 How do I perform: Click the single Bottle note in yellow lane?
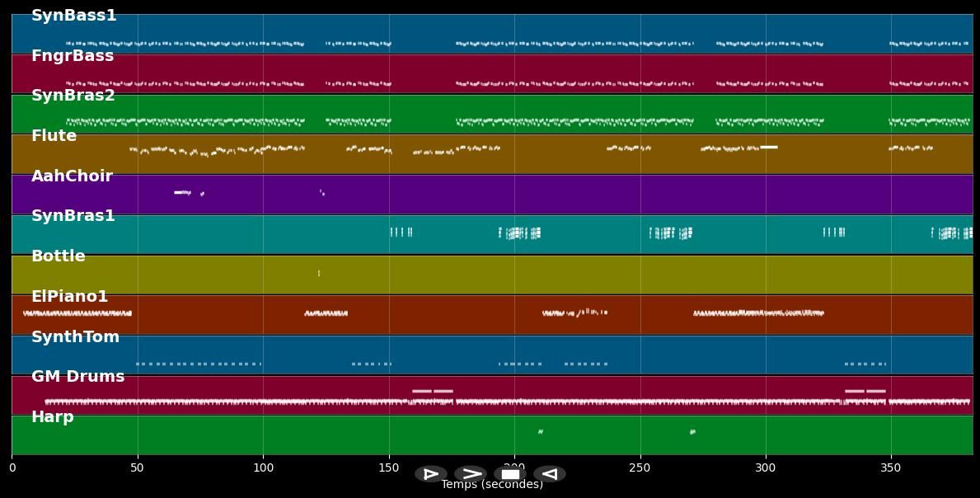point(319,273)
